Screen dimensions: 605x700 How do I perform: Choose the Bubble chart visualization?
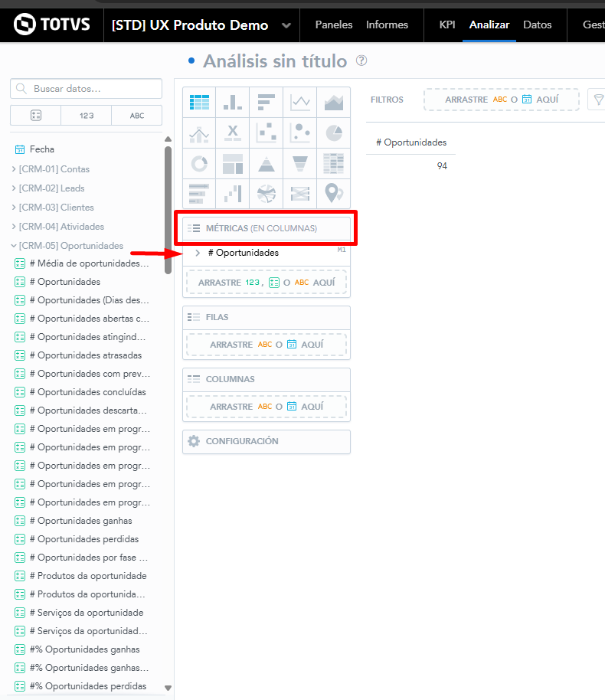tap(299, 133)
